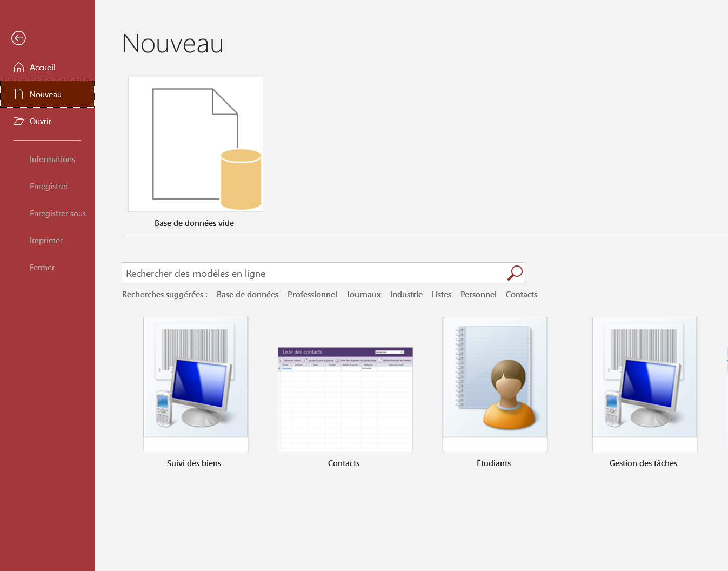The height and width of the screenshot is (571, 728).
Task: Choose the Gestion des tâches template
Action: point(645,384)
